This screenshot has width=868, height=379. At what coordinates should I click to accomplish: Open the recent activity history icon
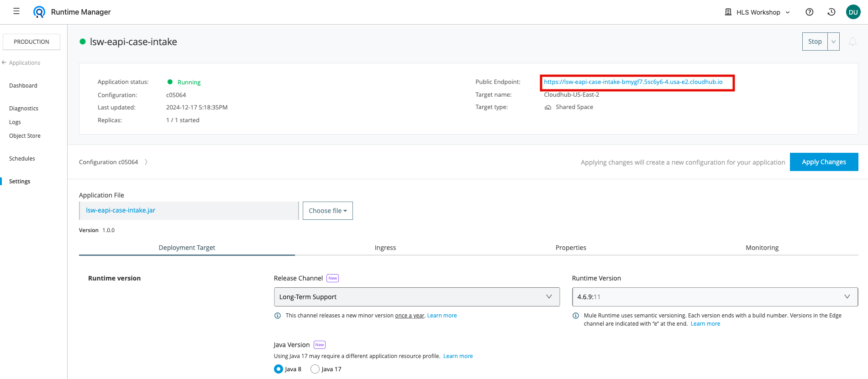pyautogui.click(x=831, y=12)
